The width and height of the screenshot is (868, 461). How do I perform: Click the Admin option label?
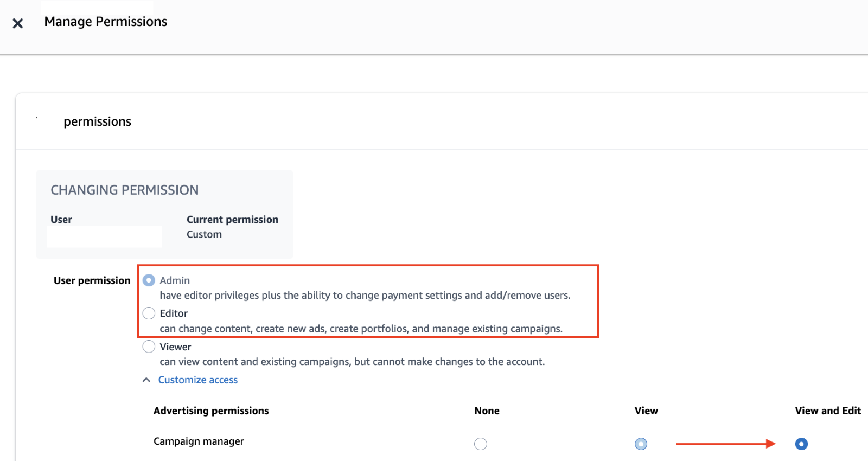[x=175, y=280]
